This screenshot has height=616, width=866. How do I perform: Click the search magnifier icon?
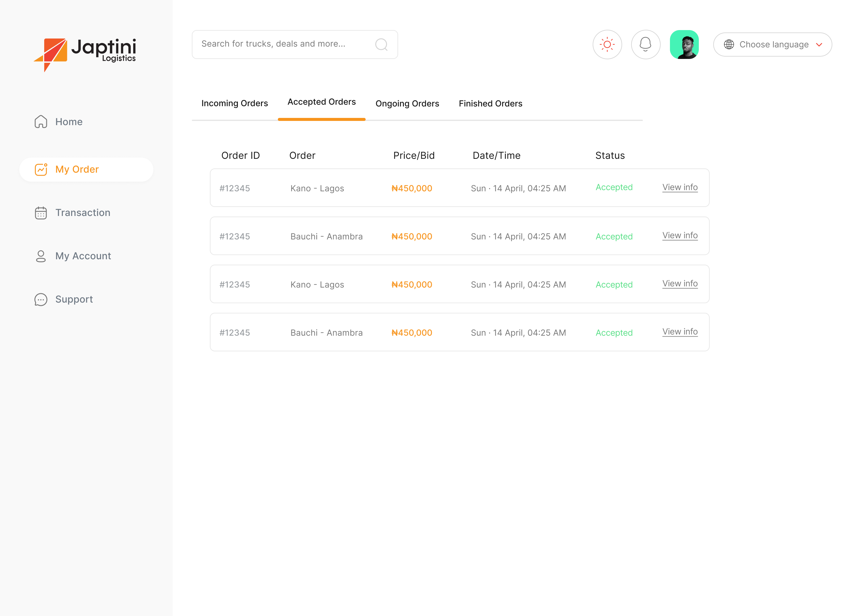pos(381,45)
